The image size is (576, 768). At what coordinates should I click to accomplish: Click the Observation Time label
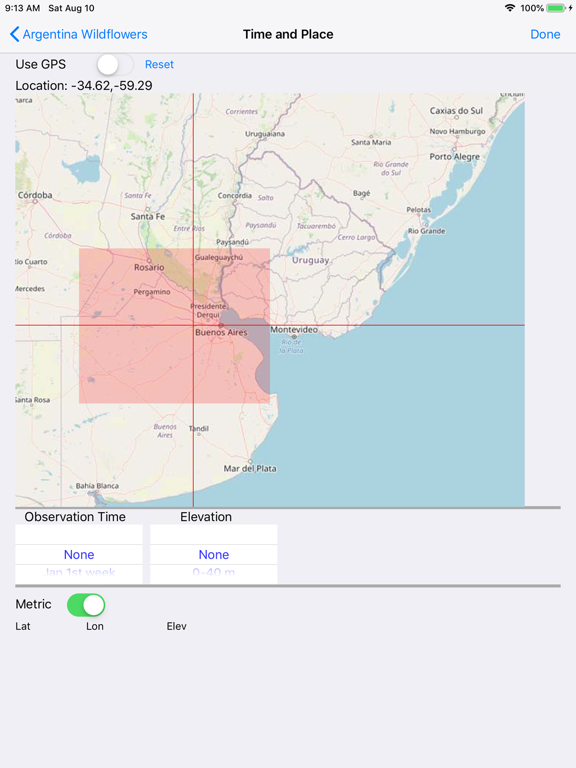coord(75,517)
